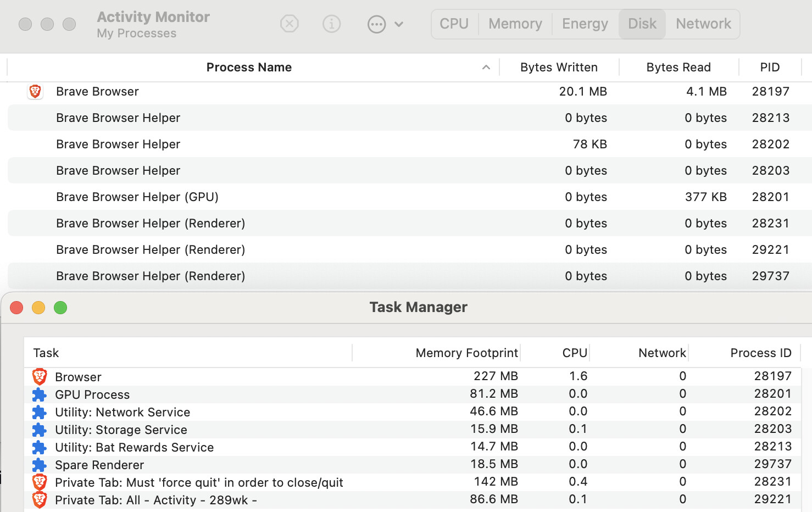Click puzzle icon beside Utility: Network Service
Viewport: 812px width, 512px height.
point(39,412)
